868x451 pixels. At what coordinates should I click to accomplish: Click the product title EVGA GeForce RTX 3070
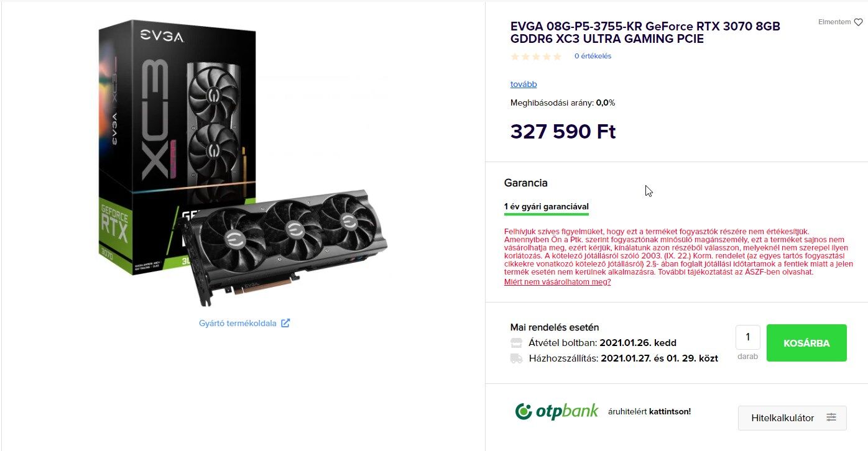[x=645, y=32]
